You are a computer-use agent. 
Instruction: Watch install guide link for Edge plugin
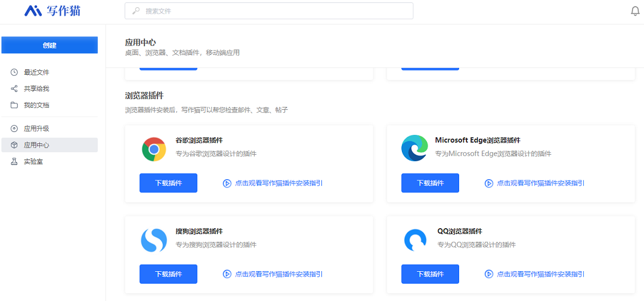[541, 183]
